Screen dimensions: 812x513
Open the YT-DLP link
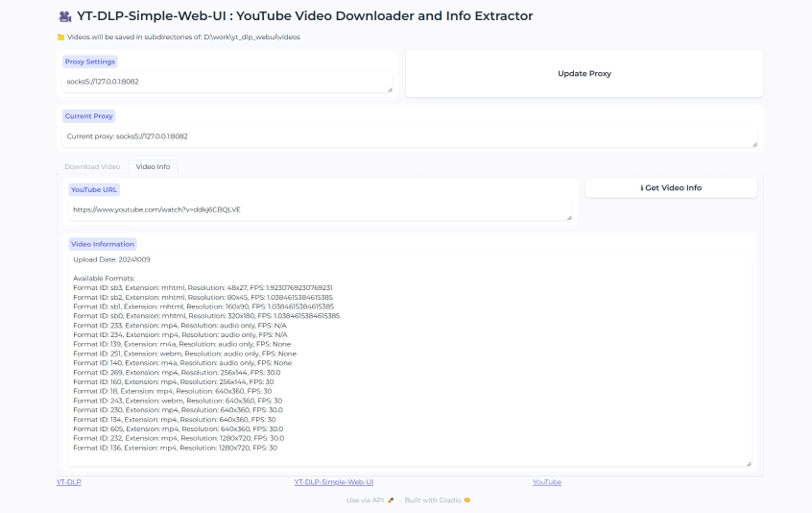pyautogui.click(x=69, y=482)
